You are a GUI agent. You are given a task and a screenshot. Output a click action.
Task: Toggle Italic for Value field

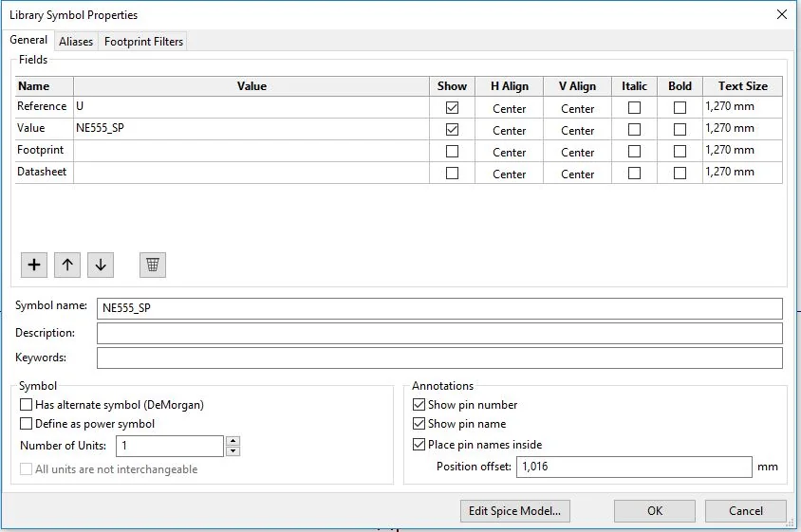pyautogui.click(x=634, y=130)
